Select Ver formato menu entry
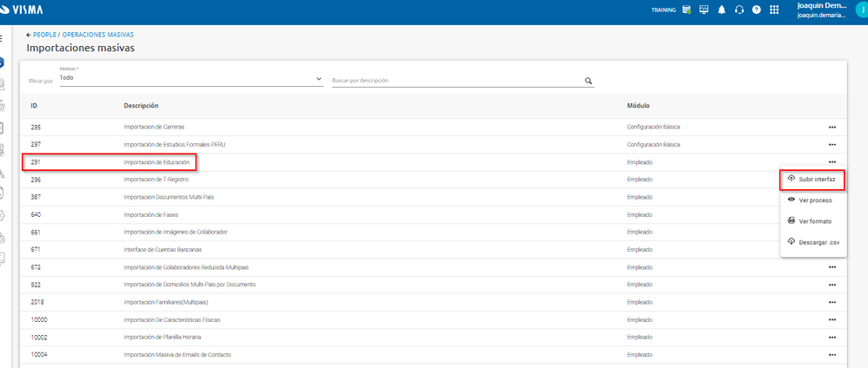The image size is (868, 368). [x=812, y=221]
